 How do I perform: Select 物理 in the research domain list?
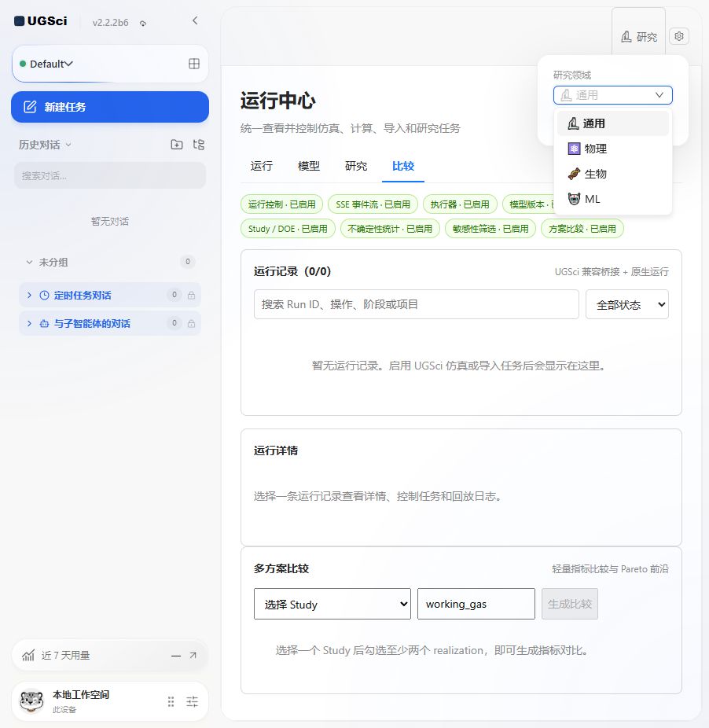point(613,149)
